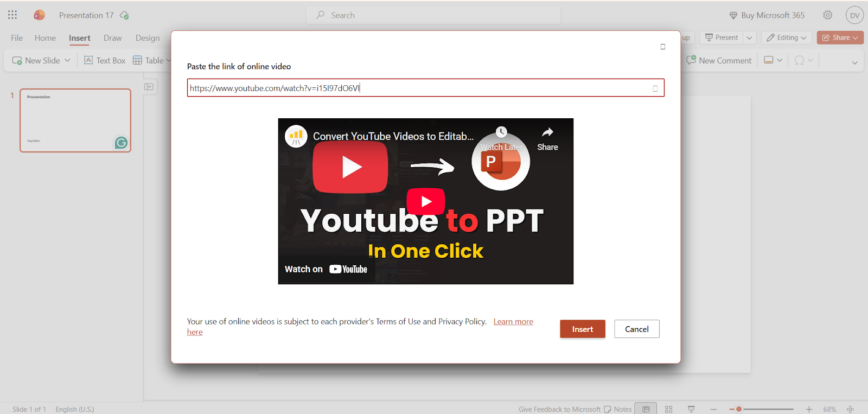Viewport: 868px width, 414px height.
Task: Expand the Symbol dropdown arrow
Action: point(810,60)
